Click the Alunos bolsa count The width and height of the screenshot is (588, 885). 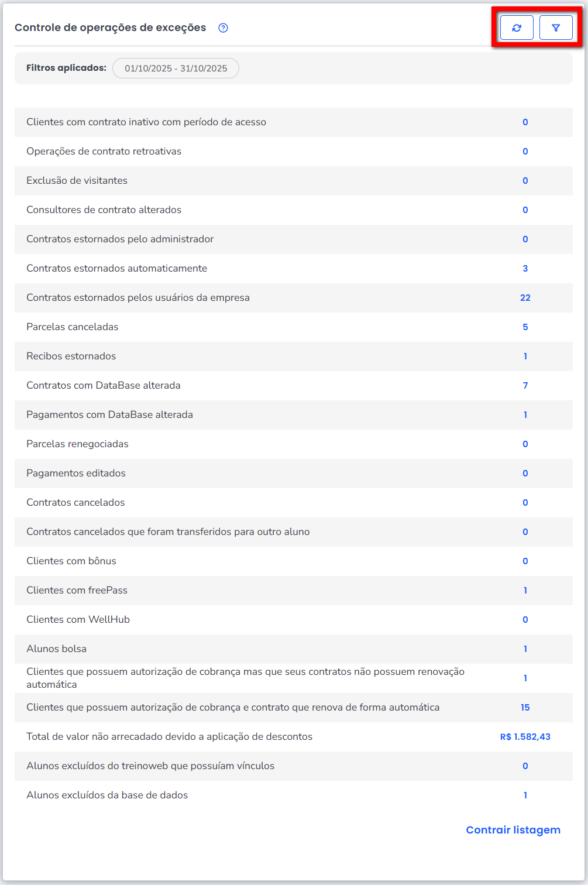(x=525, y=649)
